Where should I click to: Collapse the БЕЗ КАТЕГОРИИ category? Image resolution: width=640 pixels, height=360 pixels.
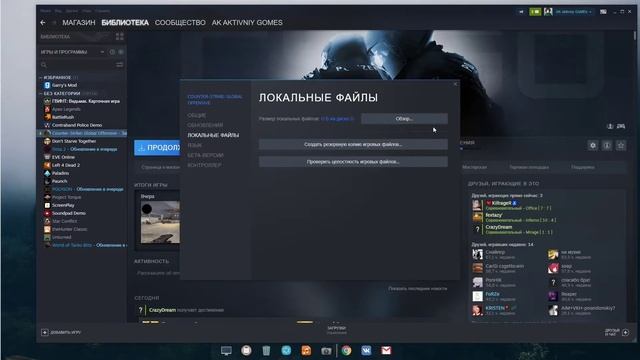click(x=41, y=93)
